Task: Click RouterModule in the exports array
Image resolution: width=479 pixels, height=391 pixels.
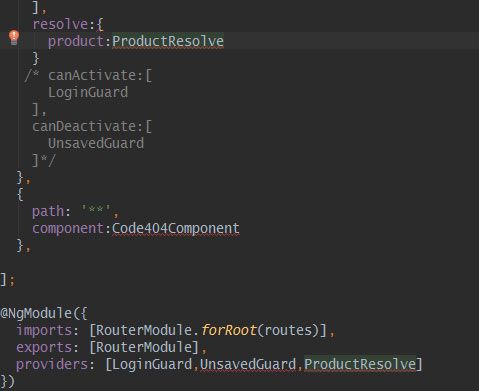Action: click(x=144, y=347)
